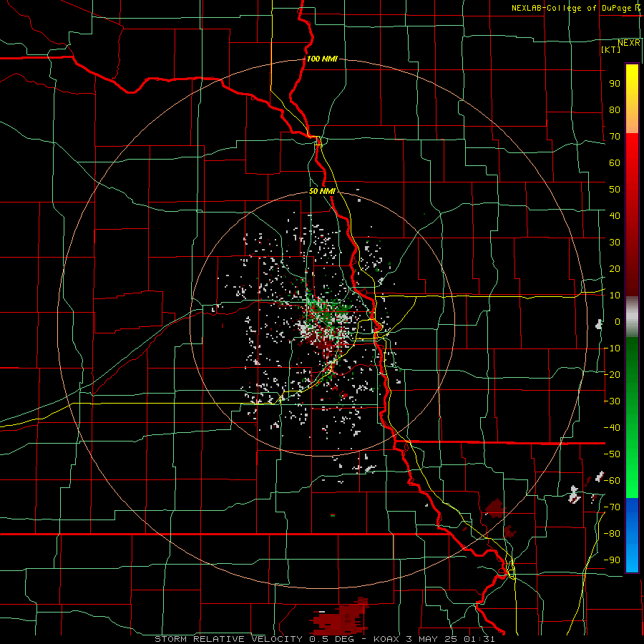This screenshot has height=644, width=644.
Task: Click the 30 value on velocity scale
Action: 615,243
